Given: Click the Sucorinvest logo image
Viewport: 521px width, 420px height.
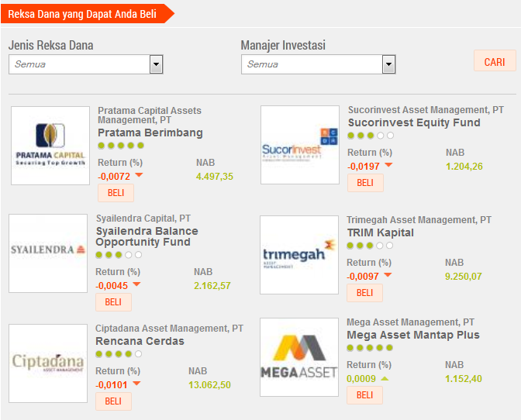Looking at the screenshot, I should [x=300, y=145].
